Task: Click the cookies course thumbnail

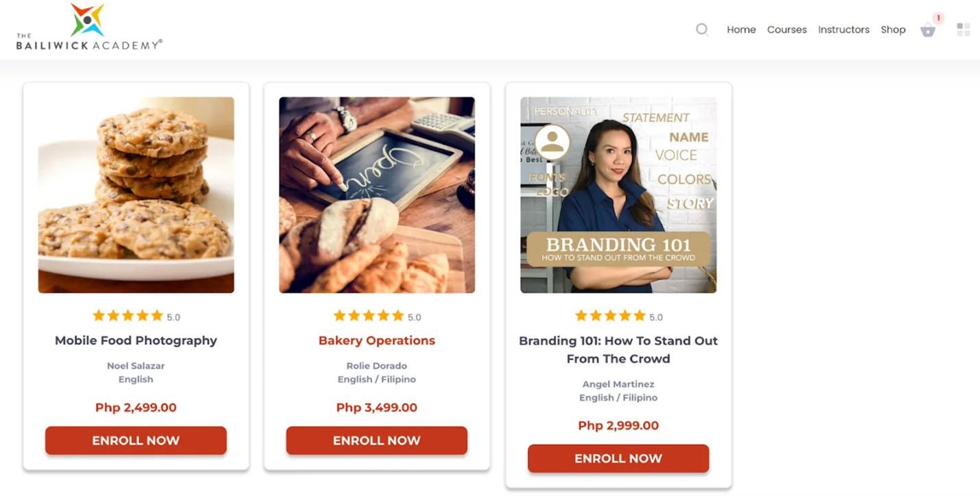Action: 136,195
